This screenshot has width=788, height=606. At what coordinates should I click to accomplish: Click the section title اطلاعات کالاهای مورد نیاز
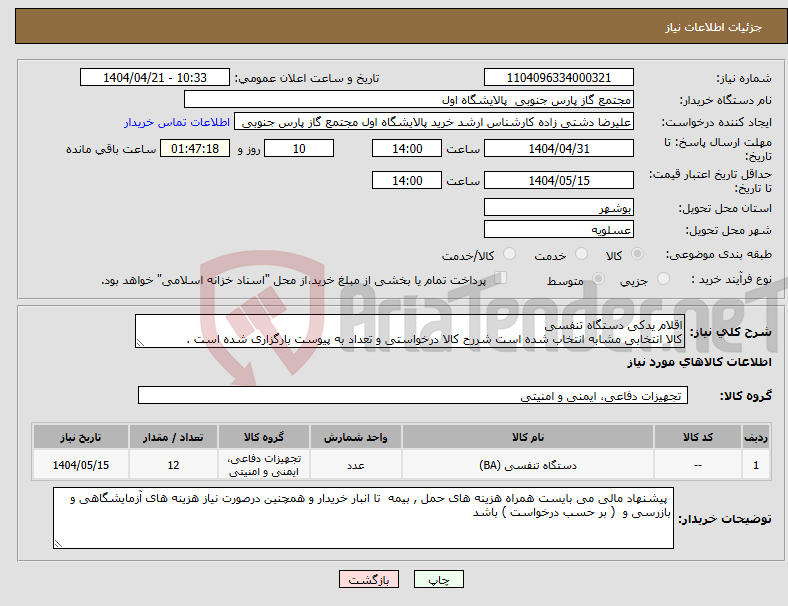[x=700, y=362]
